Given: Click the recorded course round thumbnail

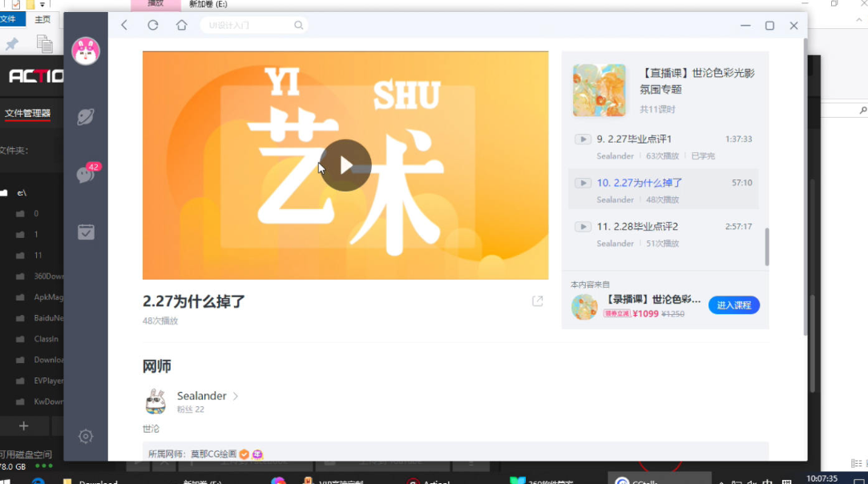Looking at the screenshot, I should tap(584, 306).
